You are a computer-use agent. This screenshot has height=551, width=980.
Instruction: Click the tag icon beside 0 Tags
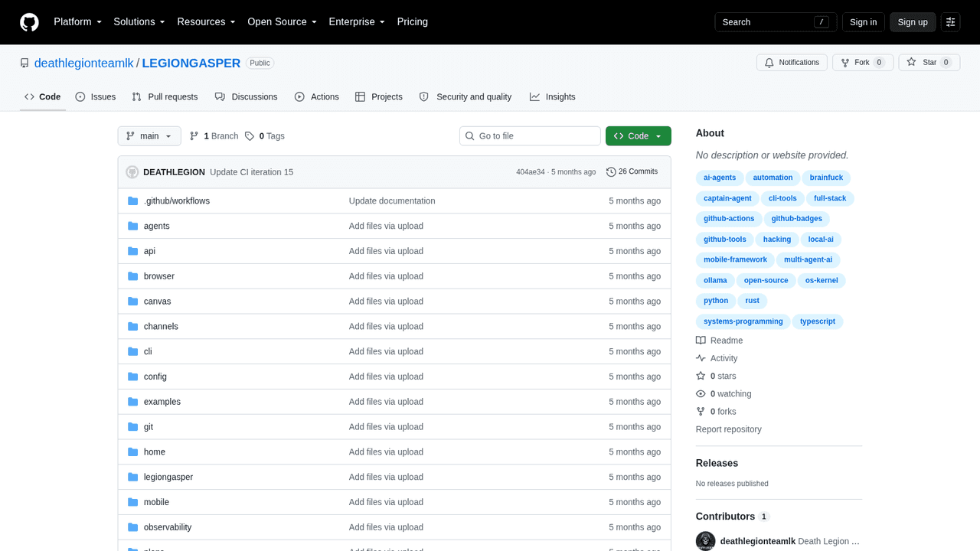[250, 136]
